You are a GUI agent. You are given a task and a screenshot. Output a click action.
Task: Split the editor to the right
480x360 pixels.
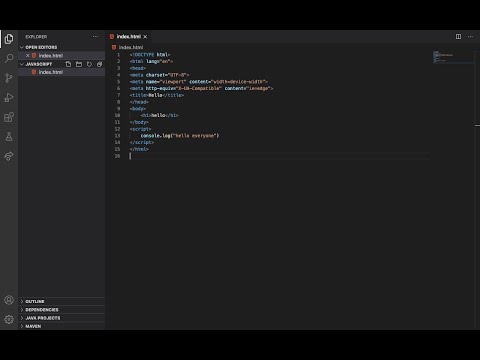(458, 36)
